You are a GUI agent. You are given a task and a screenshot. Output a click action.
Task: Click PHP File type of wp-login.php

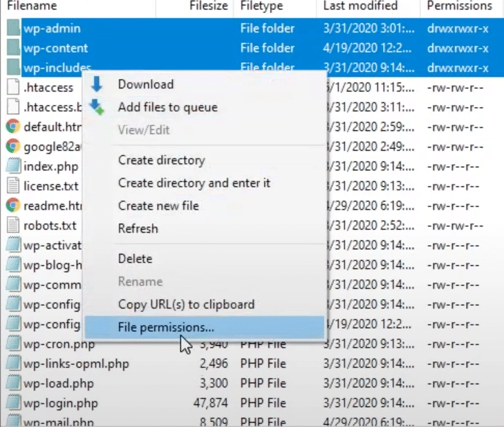point(263,403)
